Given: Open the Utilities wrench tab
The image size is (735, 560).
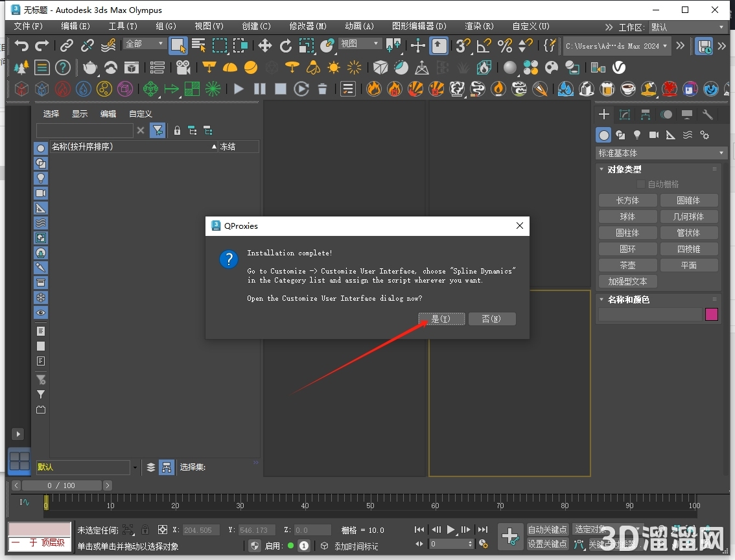Looking at the screenshot, I should pyautogui.click(x=707, y=114).
